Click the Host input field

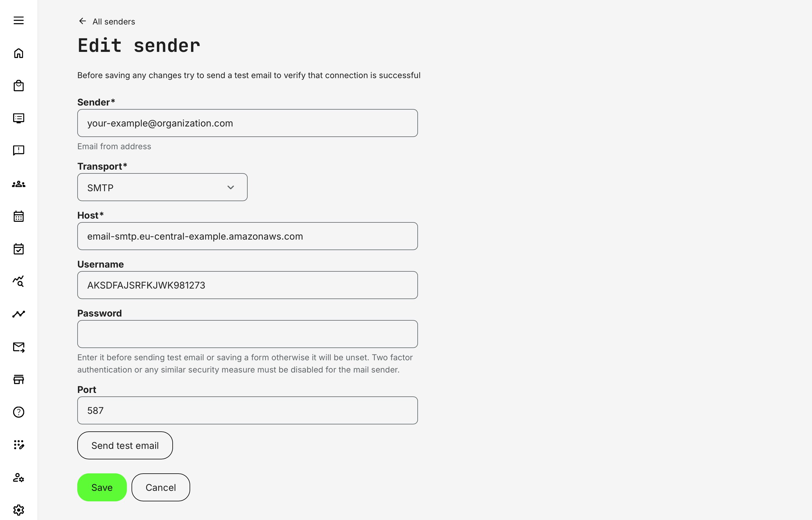(247, 236)
